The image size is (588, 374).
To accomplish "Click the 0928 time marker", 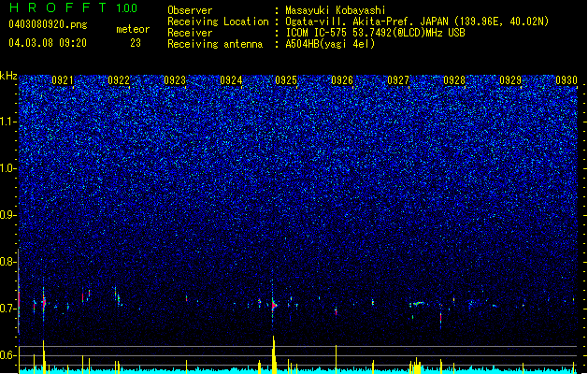I will coord(454,80).
